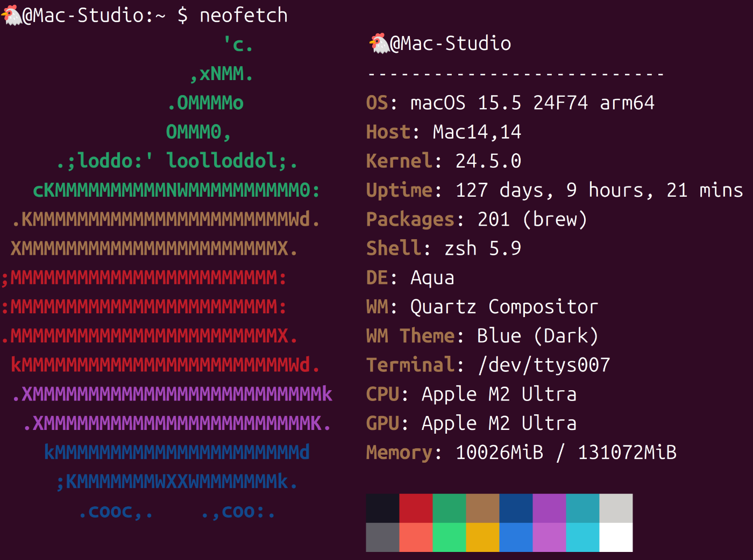Click the 'Packages' label
Viewport: 753px width, 560px height.
coord(410,219)
